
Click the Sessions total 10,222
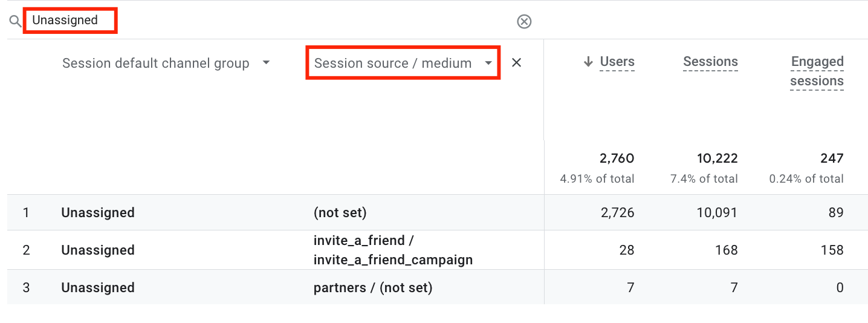pos(717,158)
